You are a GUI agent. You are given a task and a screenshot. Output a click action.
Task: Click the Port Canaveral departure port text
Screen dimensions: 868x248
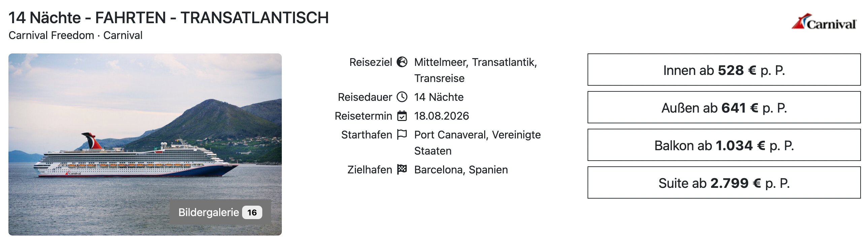(477, 135)
